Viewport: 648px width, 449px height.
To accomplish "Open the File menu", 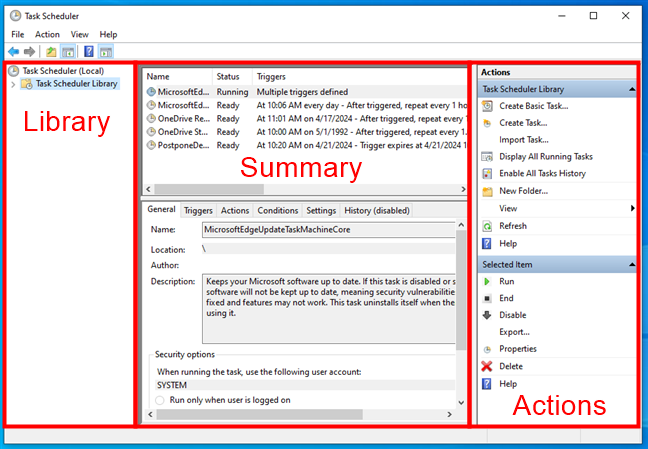I will pos(17,34).
